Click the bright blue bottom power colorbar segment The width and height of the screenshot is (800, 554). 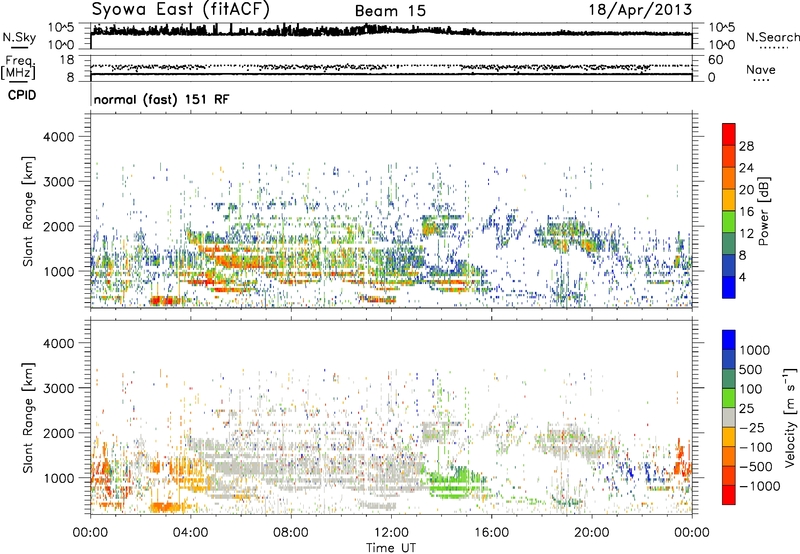click(x=729, y=287)
